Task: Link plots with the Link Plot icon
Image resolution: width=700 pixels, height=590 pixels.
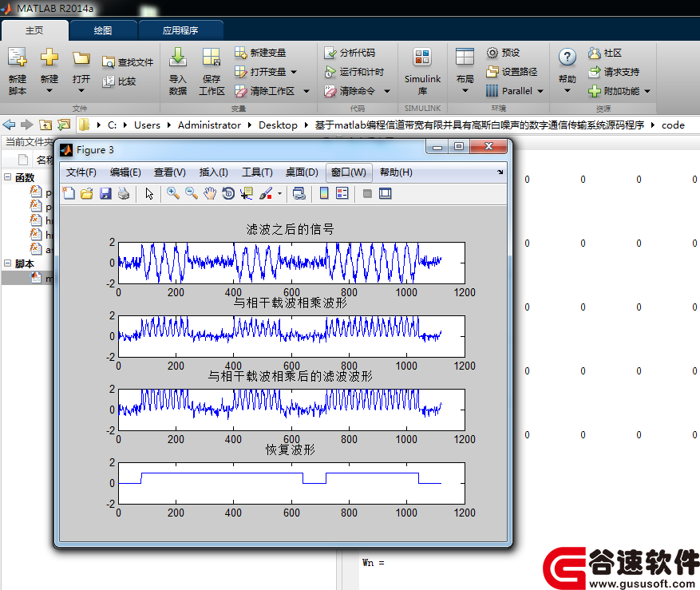Action: (299, 193)
